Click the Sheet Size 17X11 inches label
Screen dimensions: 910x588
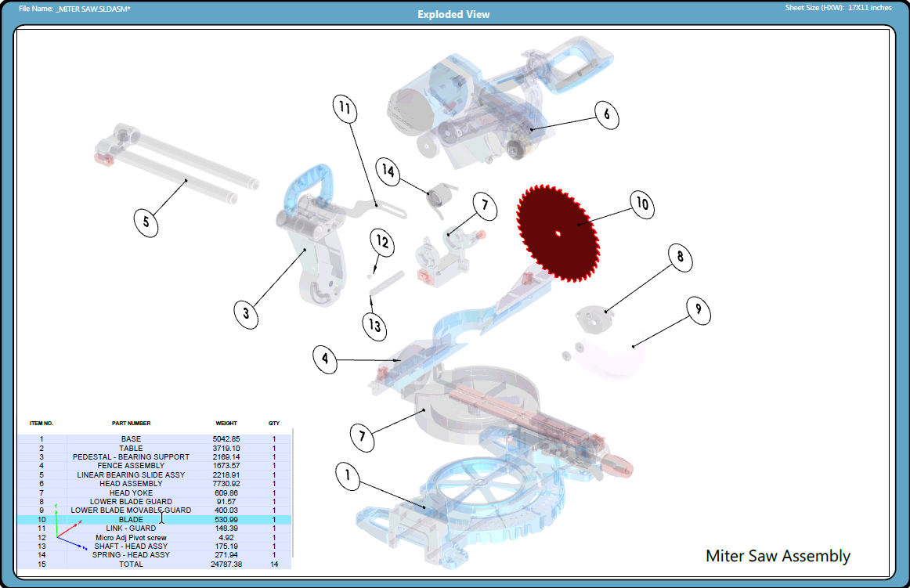(x=838, y=8)
